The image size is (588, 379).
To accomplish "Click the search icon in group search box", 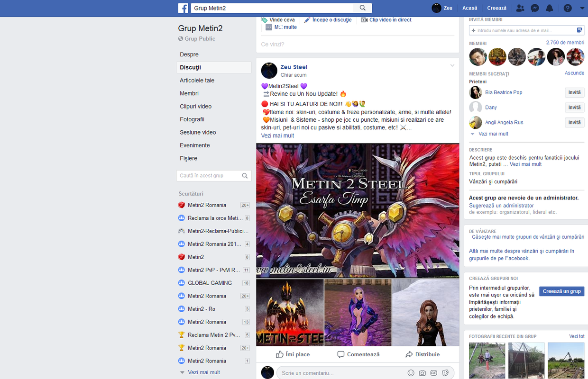I will 245,175.
